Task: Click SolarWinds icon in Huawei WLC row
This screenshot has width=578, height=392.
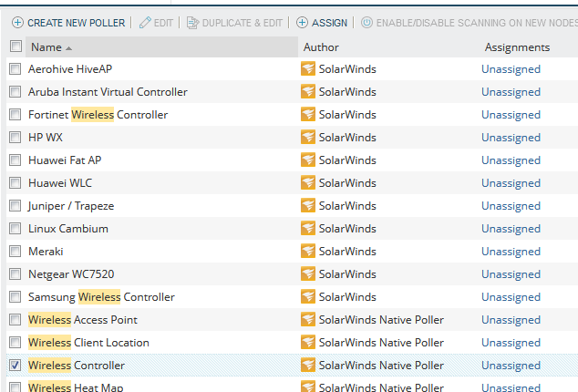Action: tap(308, 183)
